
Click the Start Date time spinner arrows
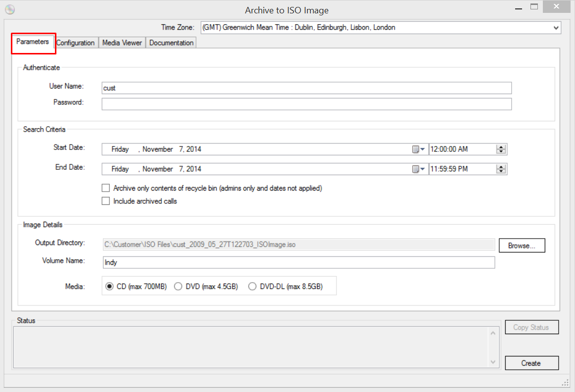(x=501, y=149)
